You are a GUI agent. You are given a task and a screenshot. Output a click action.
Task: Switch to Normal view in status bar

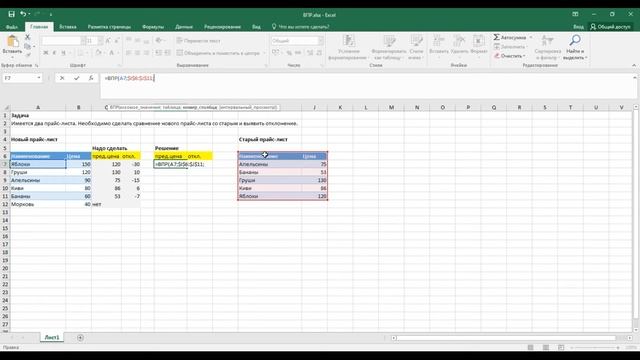click(530, 347)
